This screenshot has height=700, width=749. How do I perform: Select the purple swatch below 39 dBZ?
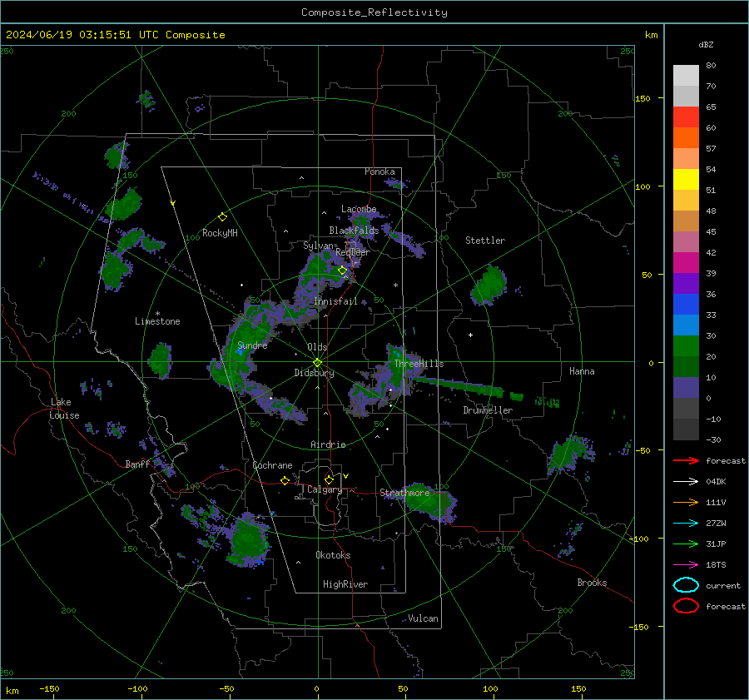[686, 283]
